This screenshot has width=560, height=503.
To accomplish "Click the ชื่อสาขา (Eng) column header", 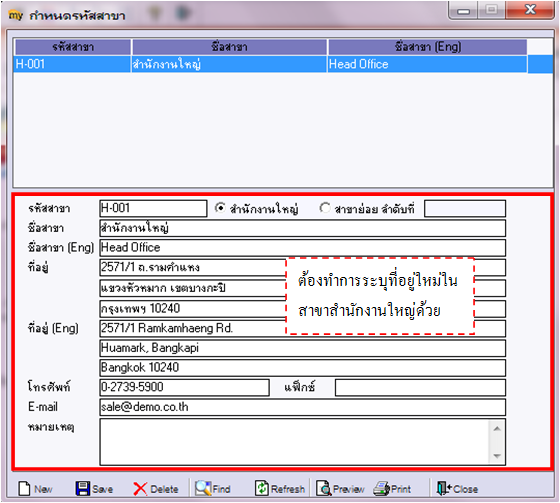I will 428,47.
